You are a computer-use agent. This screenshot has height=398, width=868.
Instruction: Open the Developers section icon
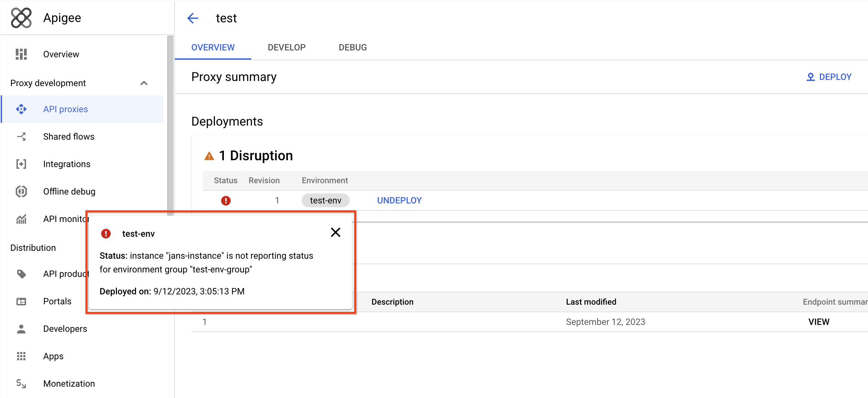(21, 329)
